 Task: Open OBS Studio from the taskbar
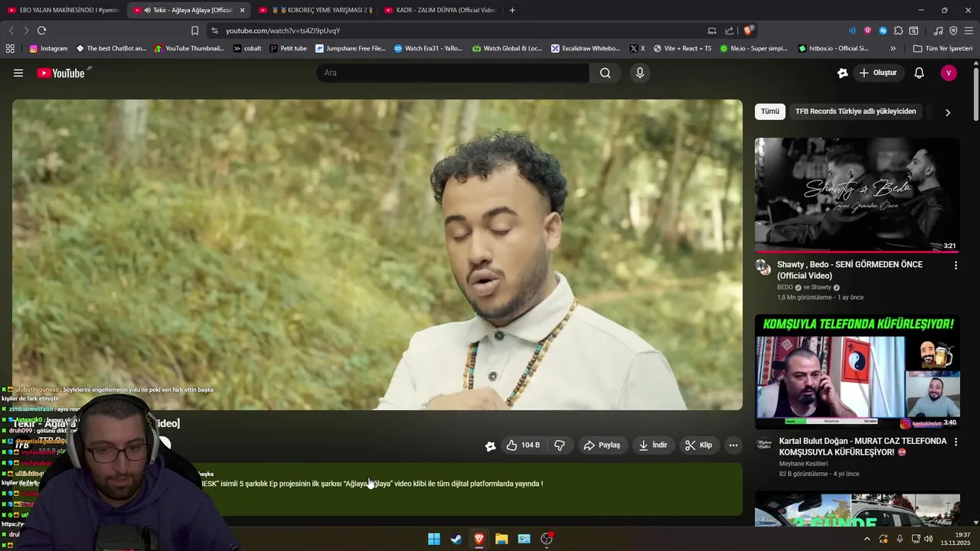coord(547,539)
